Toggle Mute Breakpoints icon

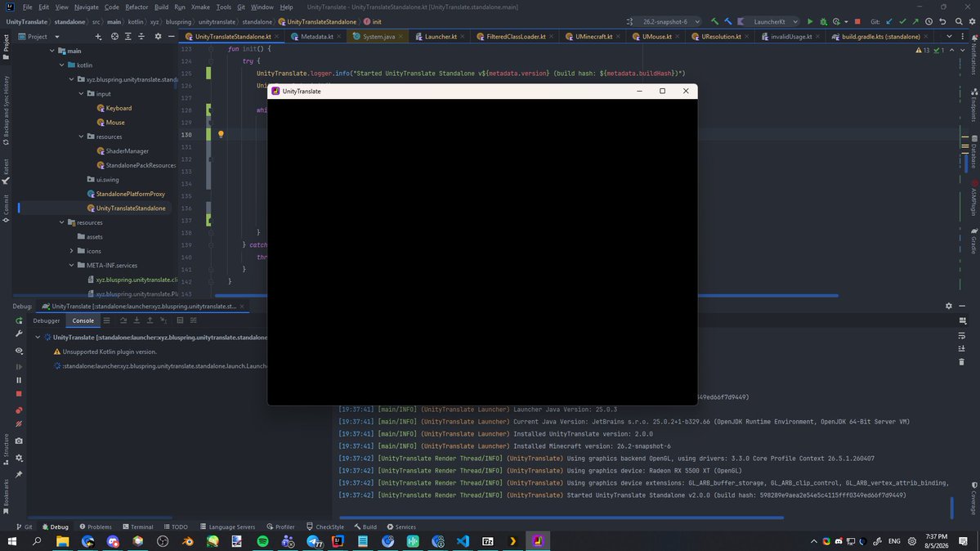19,424
